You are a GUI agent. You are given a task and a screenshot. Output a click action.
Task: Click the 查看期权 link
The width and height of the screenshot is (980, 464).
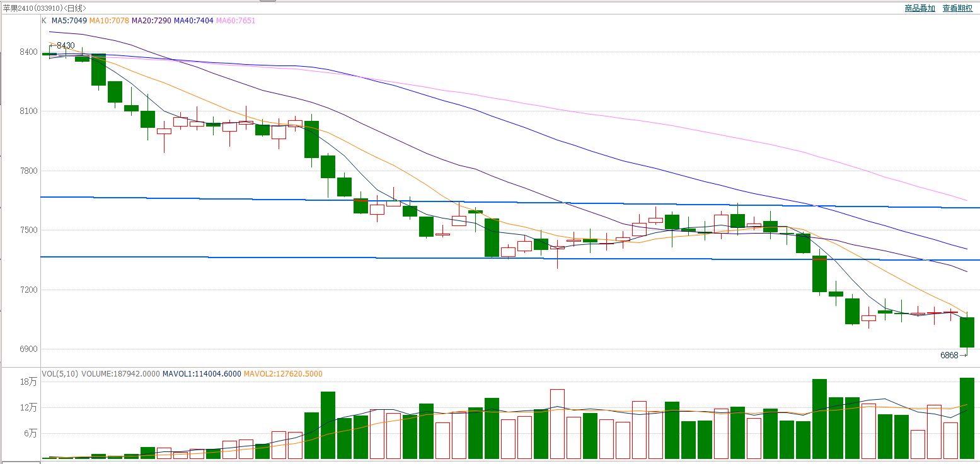[957, 8]
